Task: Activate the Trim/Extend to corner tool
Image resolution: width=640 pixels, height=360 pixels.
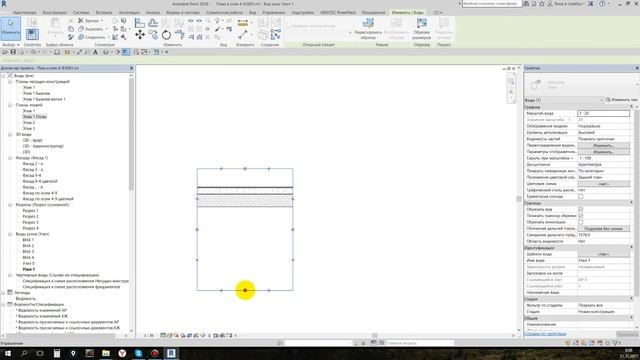Action: point(180,35)
